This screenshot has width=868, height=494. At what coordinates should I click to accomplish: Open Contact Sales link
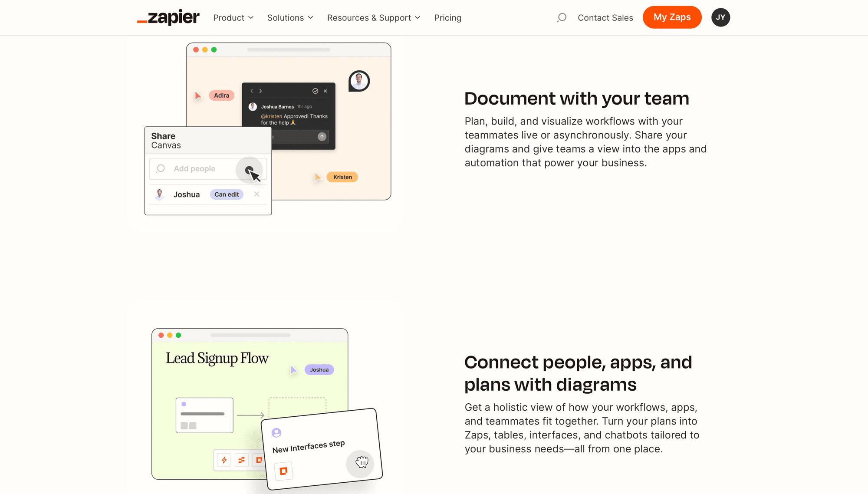click(x=605, y=18)
